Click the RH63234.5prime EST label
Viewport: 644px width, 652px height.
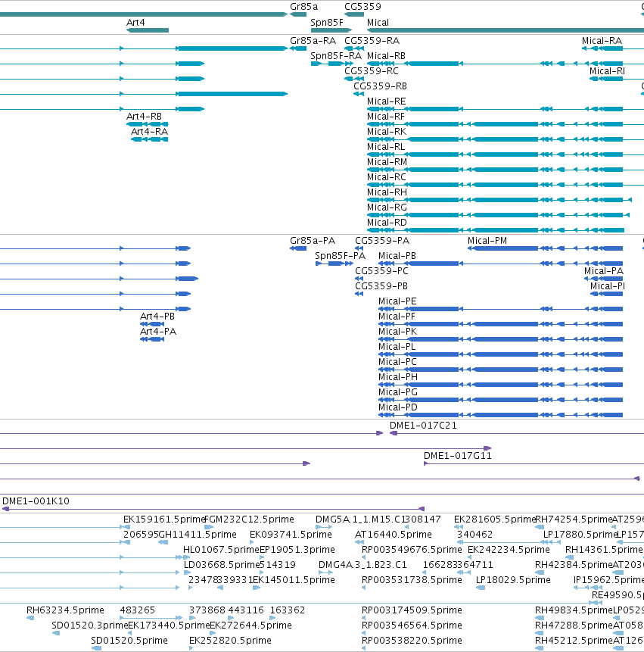[65, 610]
